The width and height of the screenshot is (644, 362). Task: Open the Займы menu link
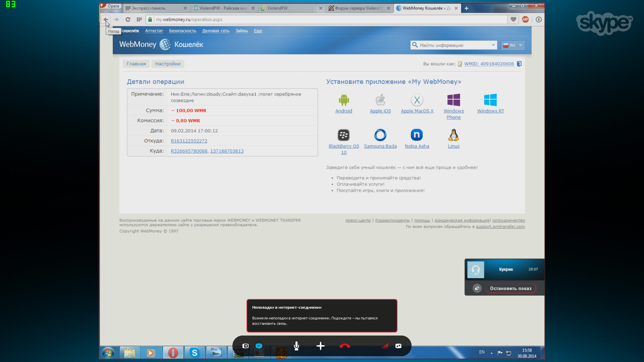pyautogui.click(x=241, y=31)
